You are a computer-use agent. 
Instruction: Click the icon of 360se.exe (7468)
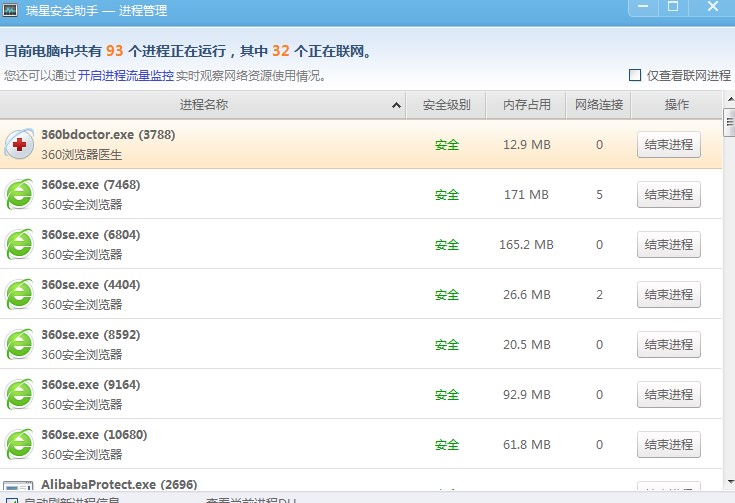point(19,195)
